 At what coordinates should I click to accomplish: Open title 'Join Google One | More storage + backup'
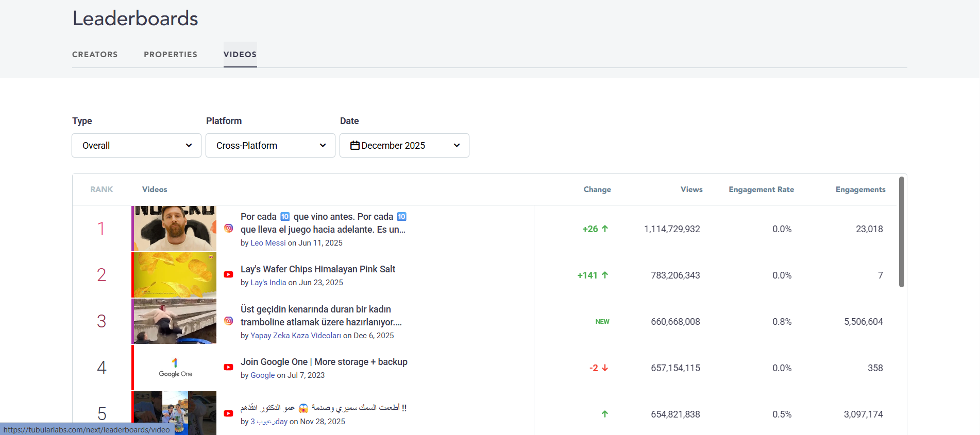click(x=324, y=362)
